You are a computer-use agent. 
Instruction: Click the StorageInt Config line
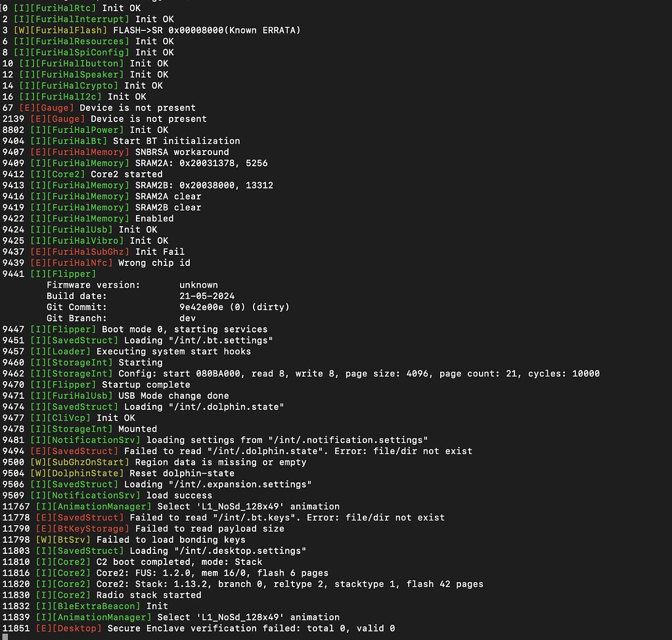359,374
